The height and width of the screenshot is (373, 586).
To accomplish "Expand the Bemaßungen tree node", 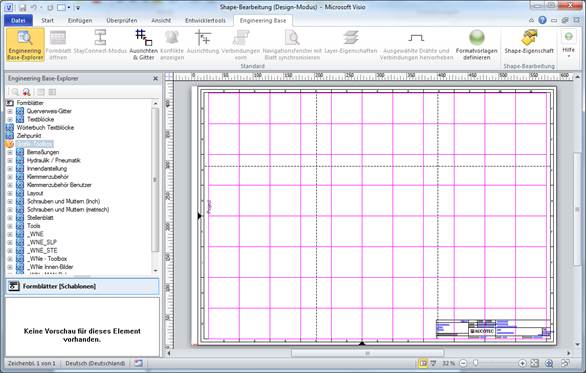I will [x=10, y=152].
